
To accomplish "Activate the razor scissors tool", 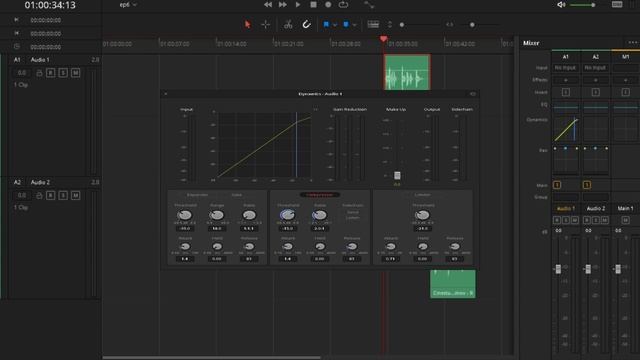I will click(x=288, y=24).
